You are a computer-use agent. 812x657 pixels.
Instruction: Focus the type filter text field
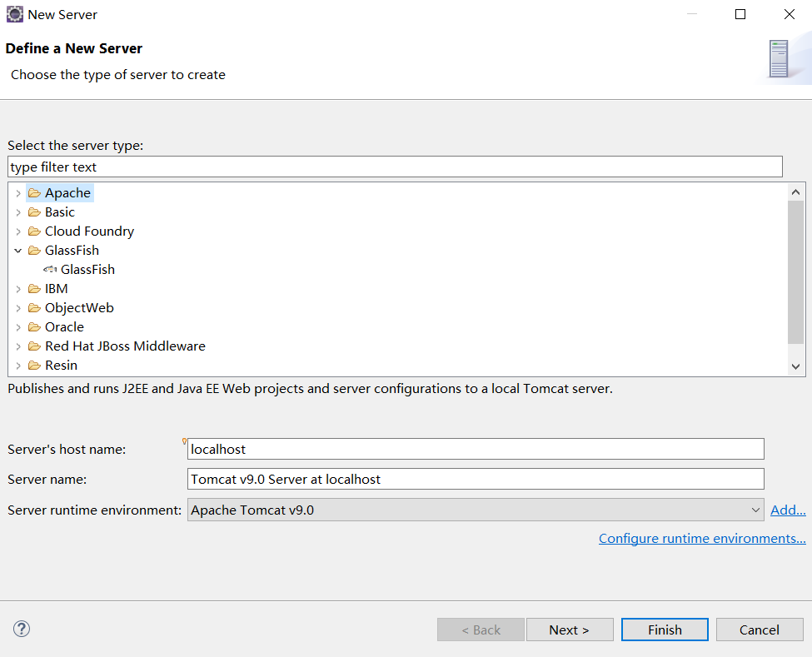tap(395, 167)
